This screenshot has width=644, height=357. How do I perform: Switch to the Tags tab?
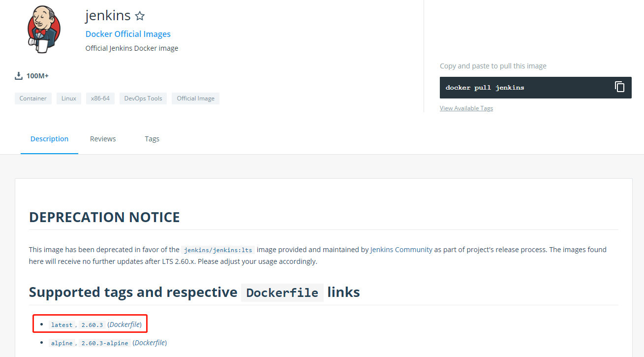[x=152, y=139]
